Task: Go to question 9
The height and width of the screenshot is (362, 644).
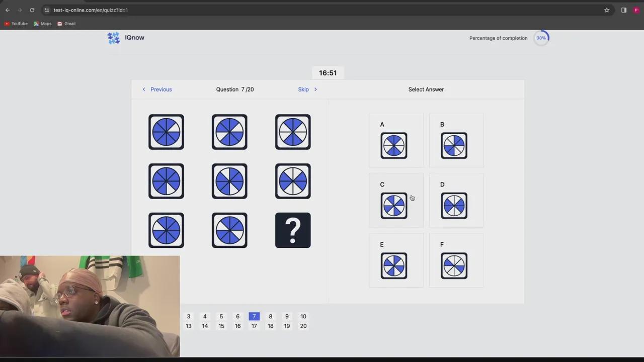Action: tap(287, 316)
